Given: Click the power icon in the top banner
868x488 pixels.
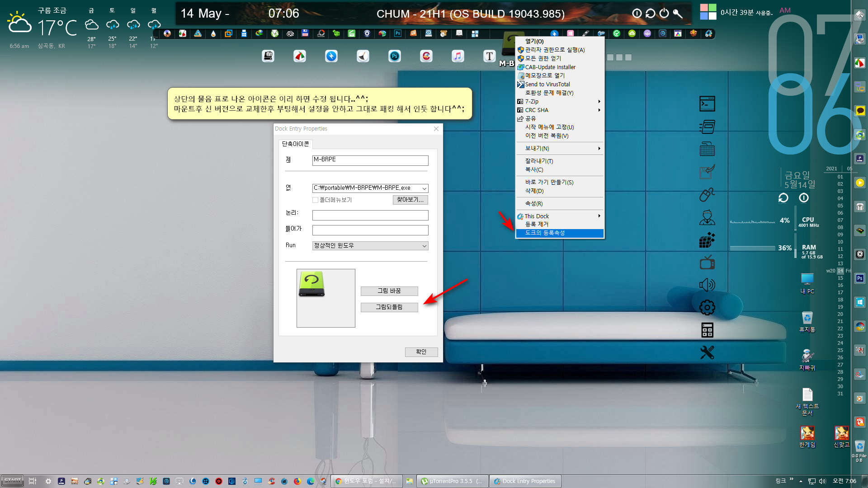Looking at the screenshot, I should [x=664, y=14].
